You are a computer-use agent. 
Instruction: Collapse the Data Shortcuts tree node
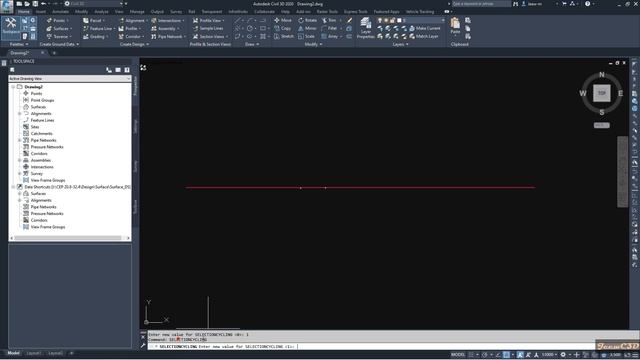(13, 187)
